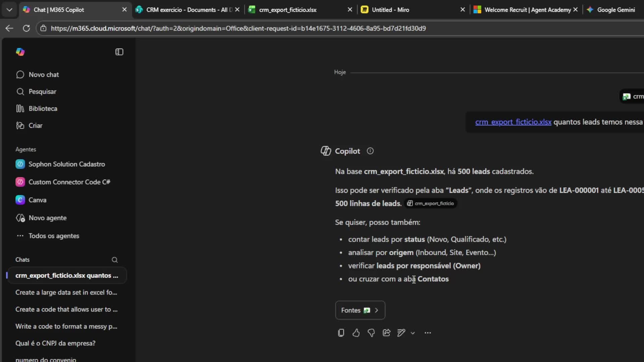This screenshot has width=644, height=362.
Task: Open Biblioteca in sidebar
Action: pos(43,109)
